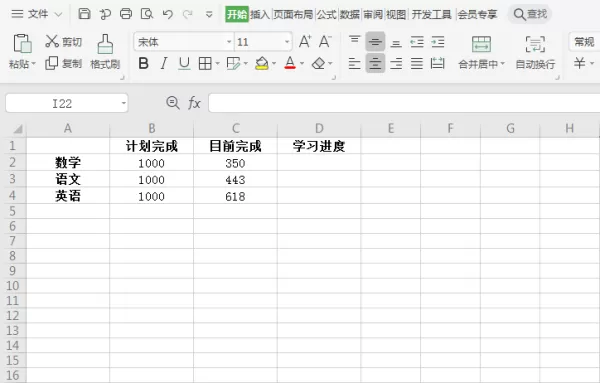The image size is (600, 383).
Task: Open the font size 11 dropdown
Action: 287,42
